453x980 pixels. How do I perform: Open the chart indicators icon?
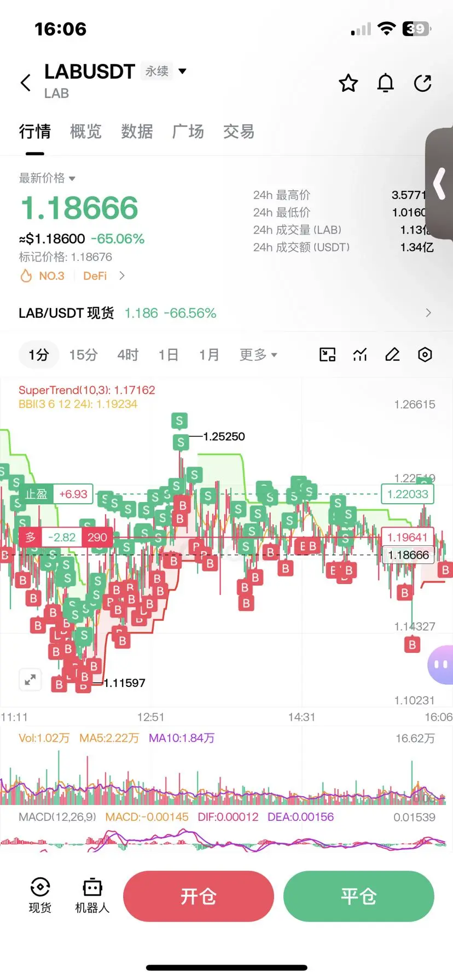pos(360,355)
